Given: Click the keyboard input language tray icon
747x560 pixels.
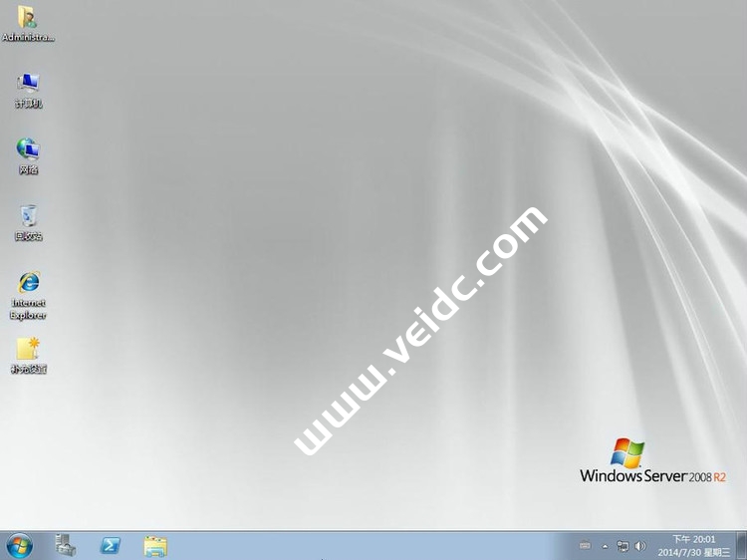Looking at the screenshot, I should pyautogui.click(x=585, y=546).
